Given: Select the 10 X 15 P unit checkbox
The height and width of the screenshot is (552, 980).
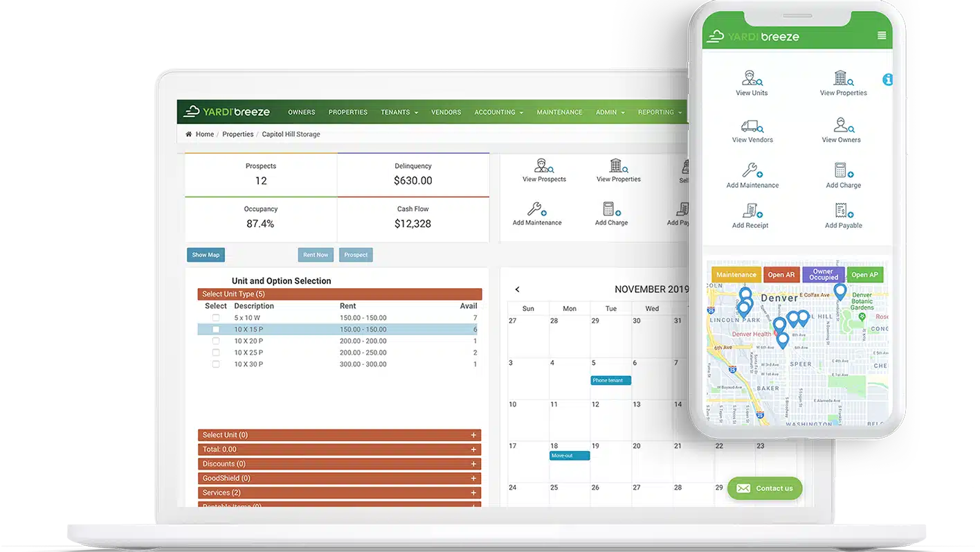Looking at the screenshot, I should [216, 330].
